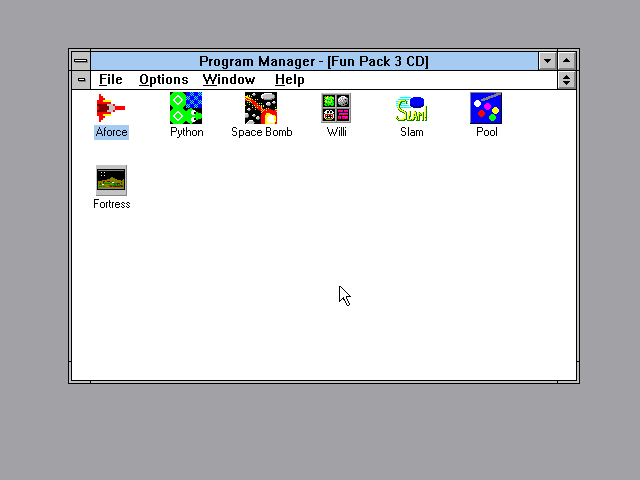Open the Options menu
The width and height of the screenshot is (640, 480).
(x=163, y=80)
